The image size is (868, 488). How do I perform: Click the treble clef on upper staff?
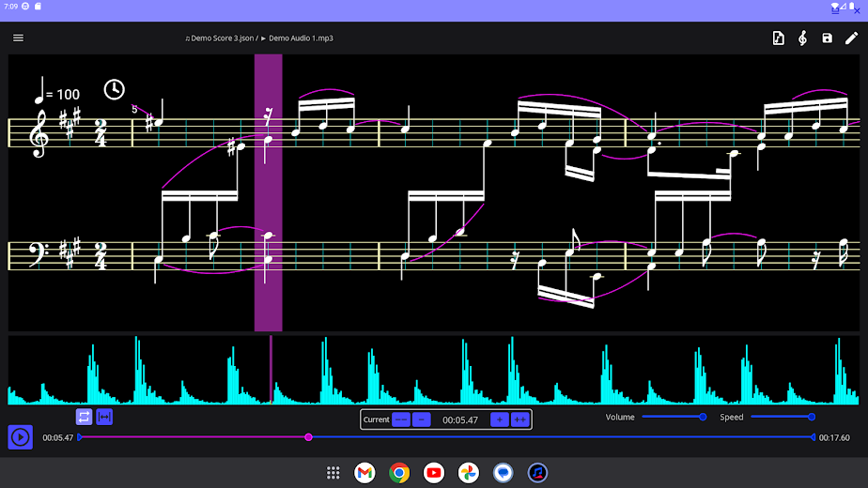[x=39, y=134]
